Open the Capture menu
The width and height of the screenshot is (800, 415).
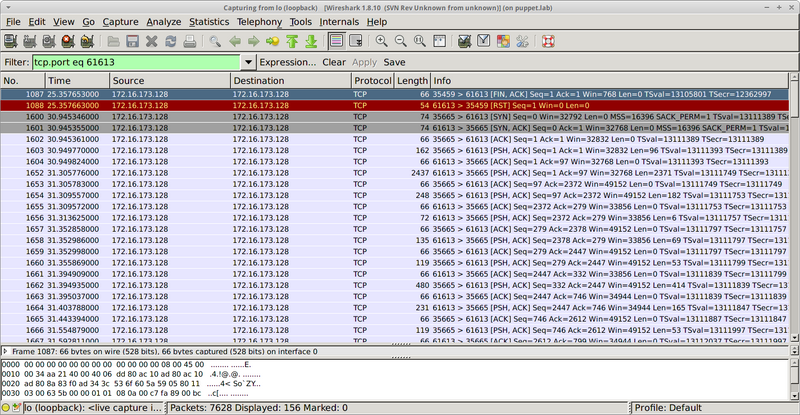click(120, 22)
